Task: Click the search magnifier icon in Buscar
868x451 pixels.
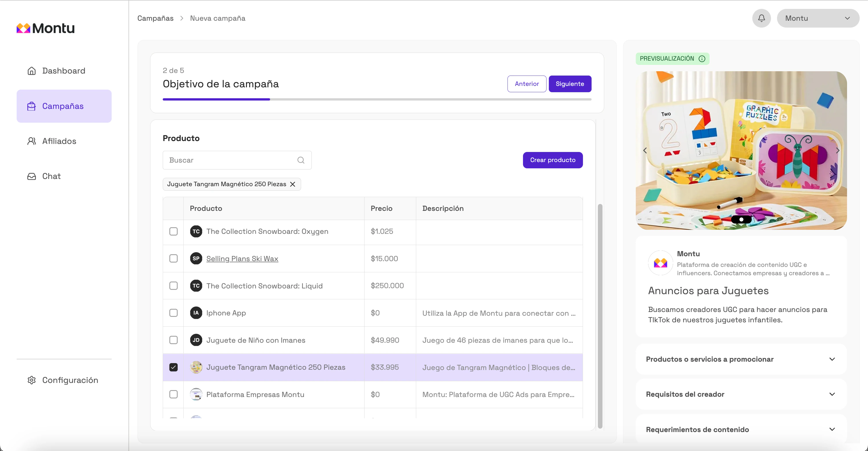Action: pyautogui.click(x=301, y=160)
